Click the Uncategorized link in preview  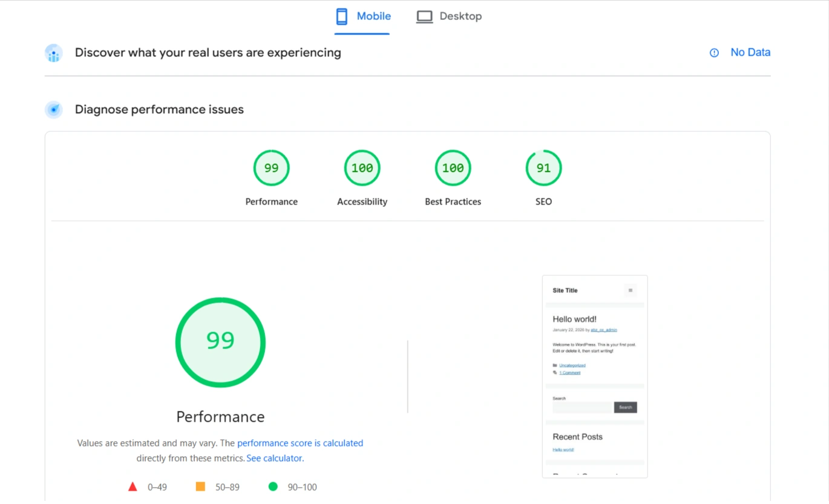point(572,365)
